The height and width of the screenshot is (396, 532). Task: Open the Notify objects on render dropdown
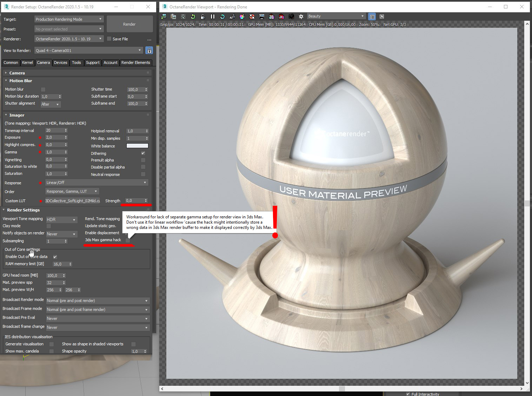pos(61,234)
